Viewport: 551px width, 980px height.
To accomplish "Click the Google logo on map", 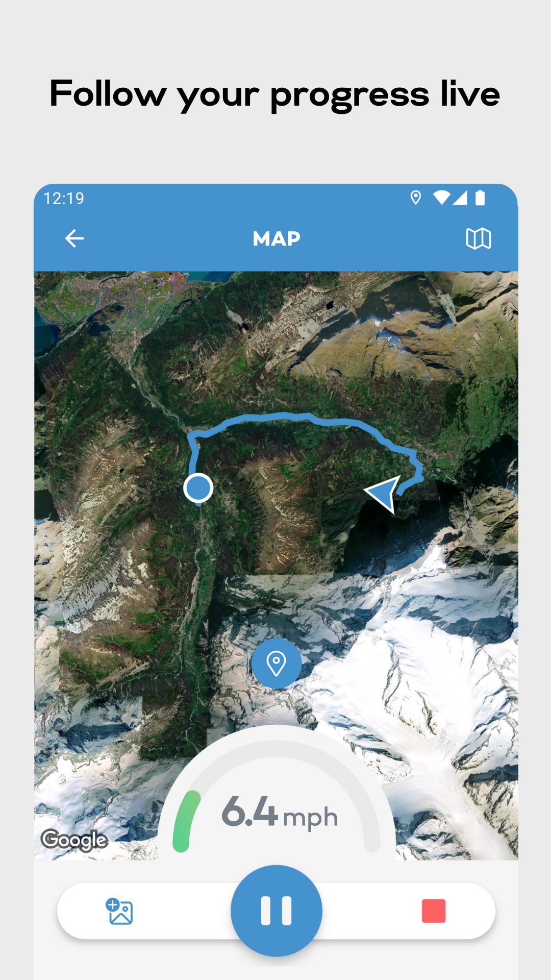I will (x=74, y=840).
